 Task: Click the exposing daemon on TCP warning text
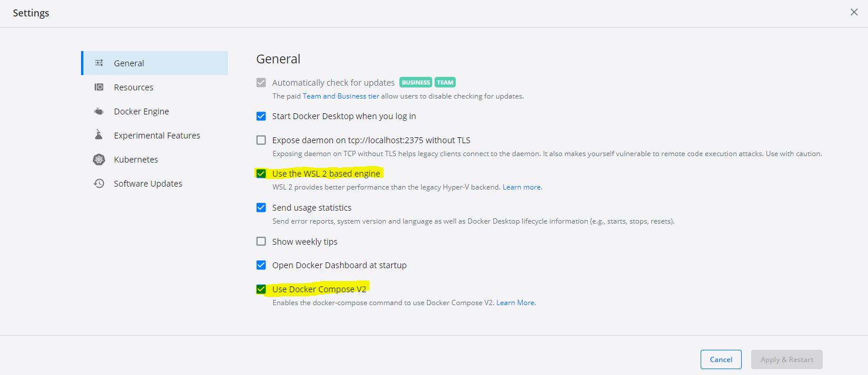click(x=547, y=154)
